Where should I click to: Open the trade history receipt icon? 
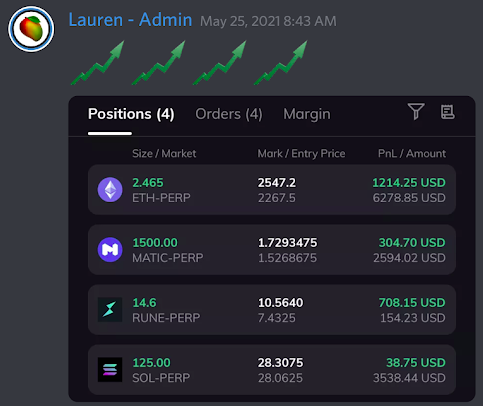[x=447, y=112]
